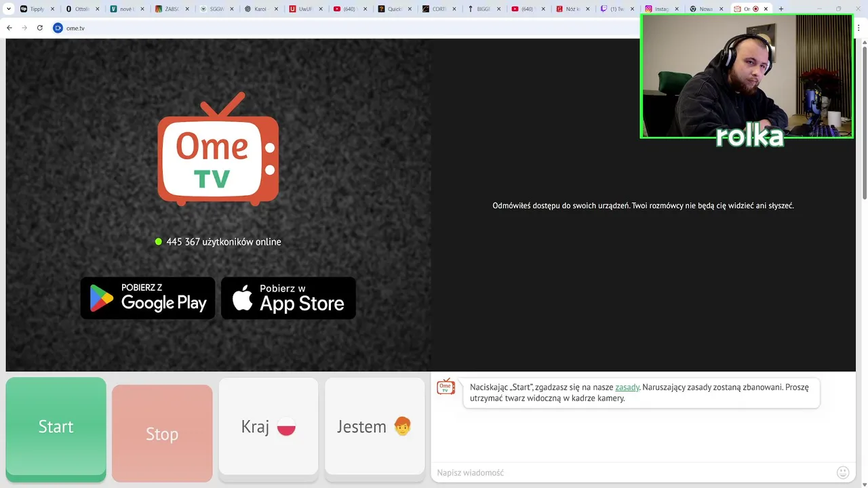Switch to the Ottolin tab

click(81, 9)
